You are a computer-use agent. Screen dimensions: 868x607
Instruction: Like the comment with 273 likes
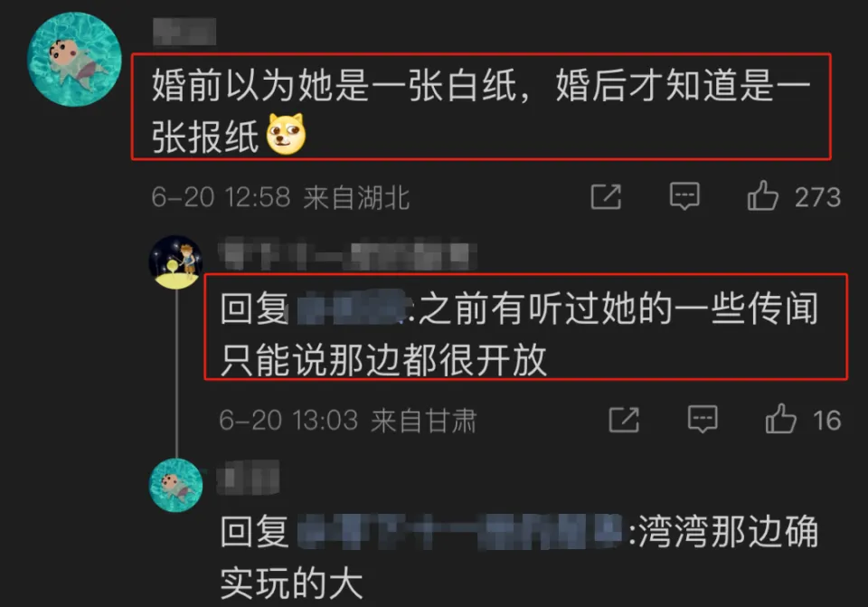coord(762,196)
